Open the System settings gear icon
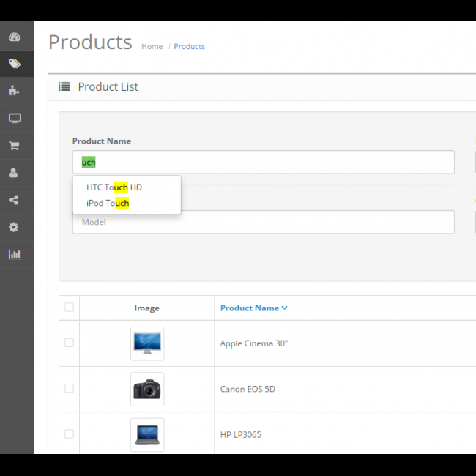The height and width of the screenshot is (476, 476). coord(14,227)
